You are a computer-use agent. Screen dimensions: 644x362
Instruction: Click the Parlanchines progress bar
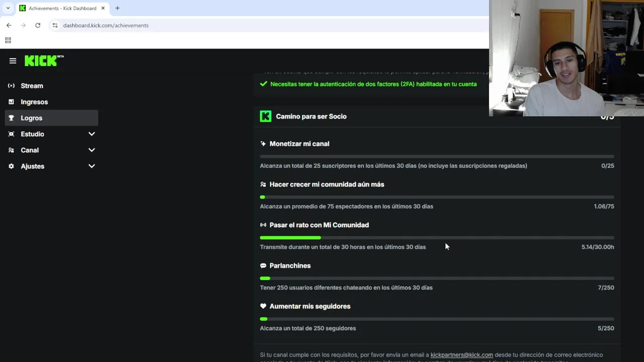[x=437, y=279]
